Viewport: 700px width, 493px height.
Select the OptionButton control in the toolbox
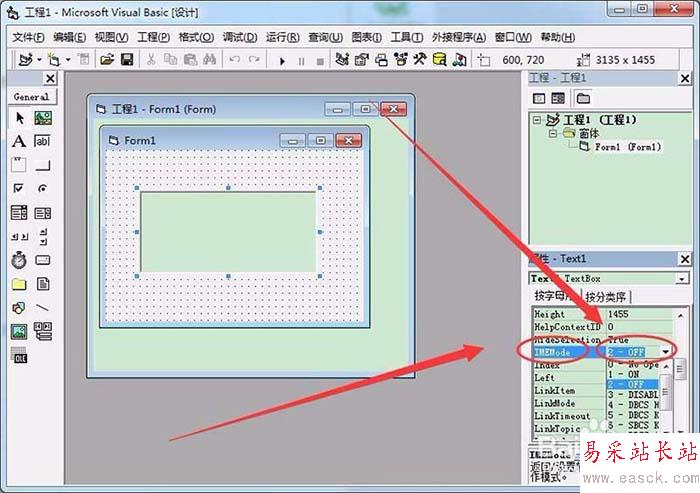coord(42,188)
